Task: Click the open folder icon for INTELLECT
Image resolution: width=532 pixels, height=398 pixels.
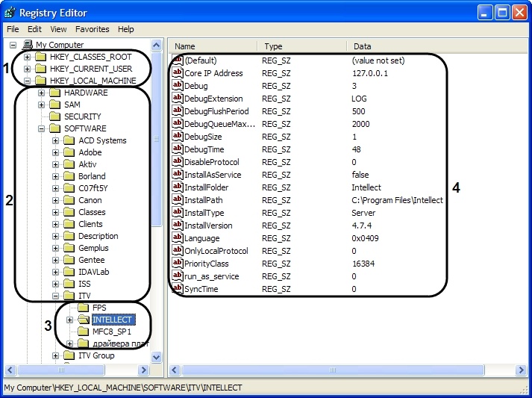Action: point(84,320)
